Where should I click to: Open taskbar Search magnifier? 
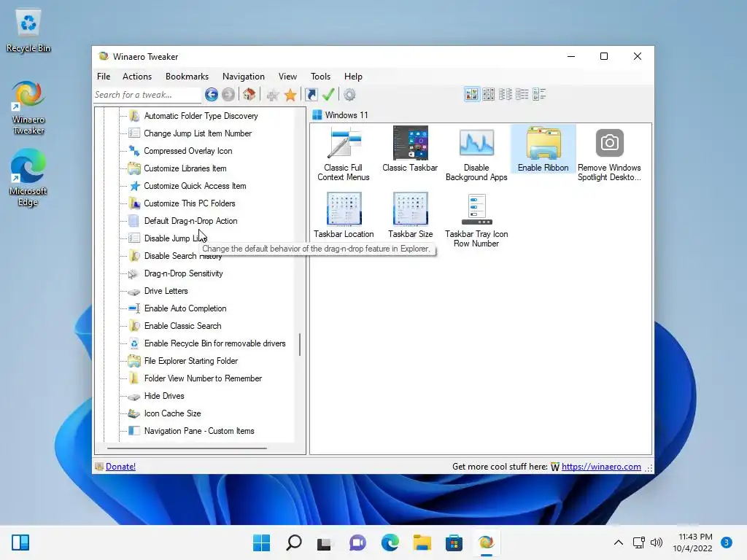click(293, 542)
